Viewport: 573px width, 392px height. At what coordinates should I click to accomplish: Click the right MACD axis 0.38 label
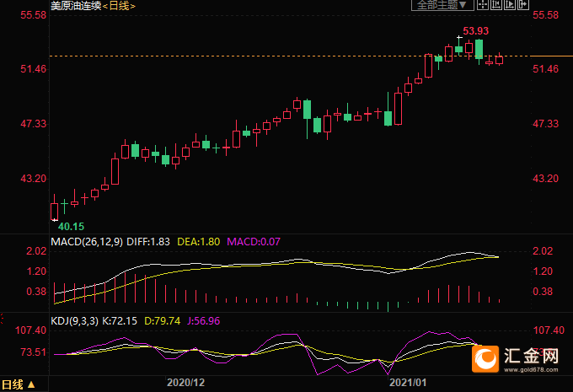(543, 292)
